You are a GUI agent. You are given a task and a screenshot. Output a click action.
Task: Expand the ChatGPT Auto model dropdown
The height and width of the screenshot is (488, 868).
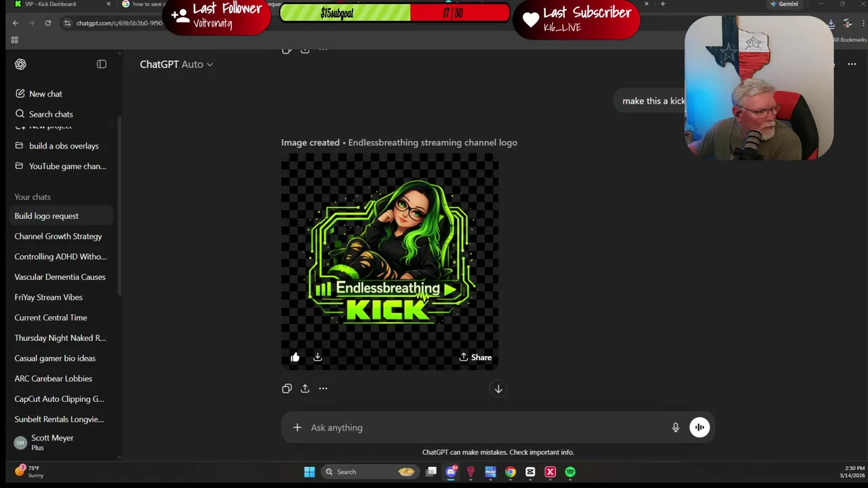pos(176,64)
